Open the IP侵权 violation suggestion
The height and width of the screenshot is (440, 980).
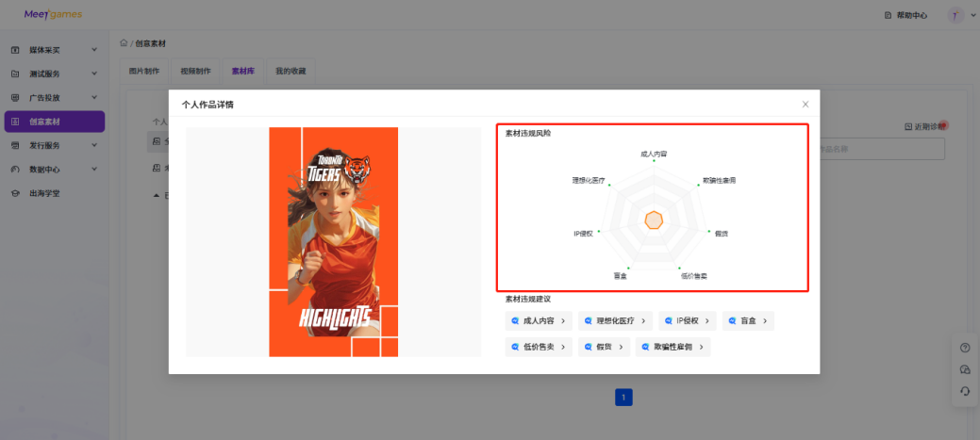coord(685,321)
